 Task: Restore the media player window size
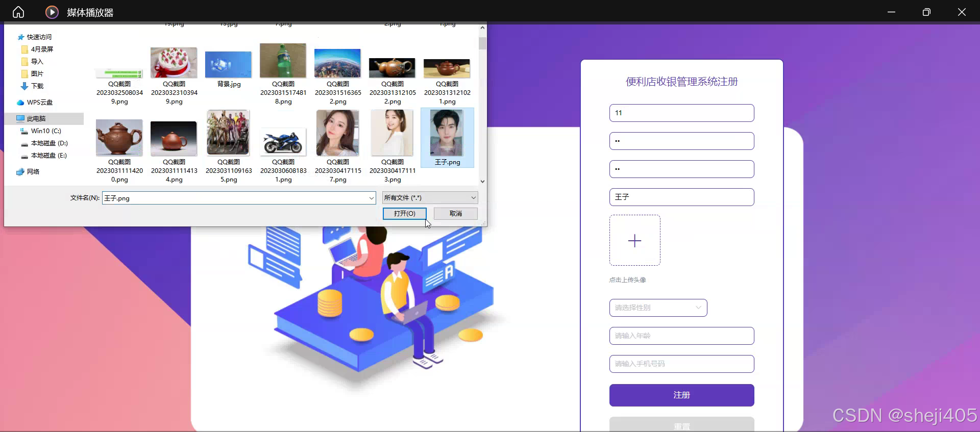pos(926,12)
